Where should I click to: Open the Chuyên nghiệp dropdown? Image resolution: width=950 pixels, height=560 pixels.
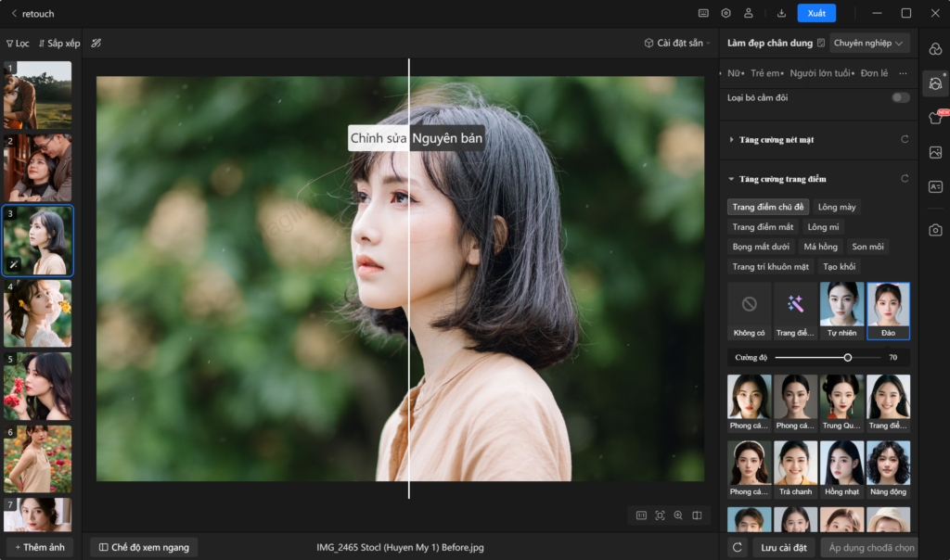867,43
